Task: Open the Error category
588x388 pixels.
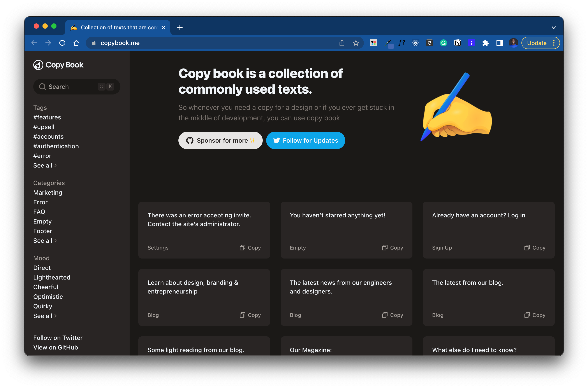Action: (40, 202)
